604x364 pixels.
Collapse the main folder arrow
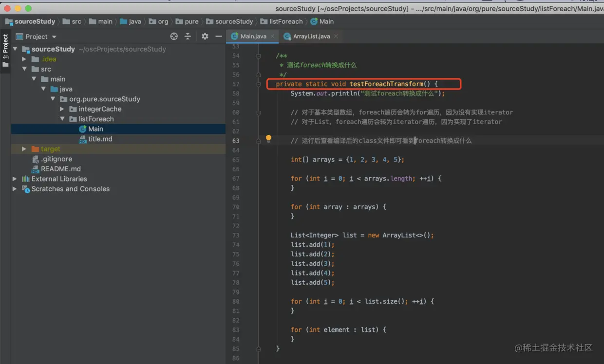[34, 79]
